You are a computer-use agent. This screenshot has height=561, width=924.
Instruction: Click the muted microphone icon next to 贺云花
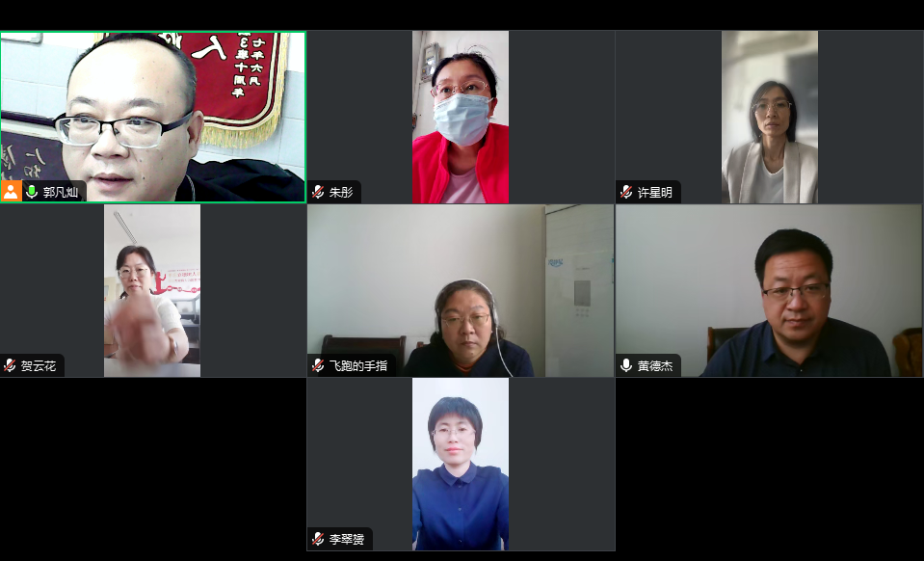click(x=10, y=365)
